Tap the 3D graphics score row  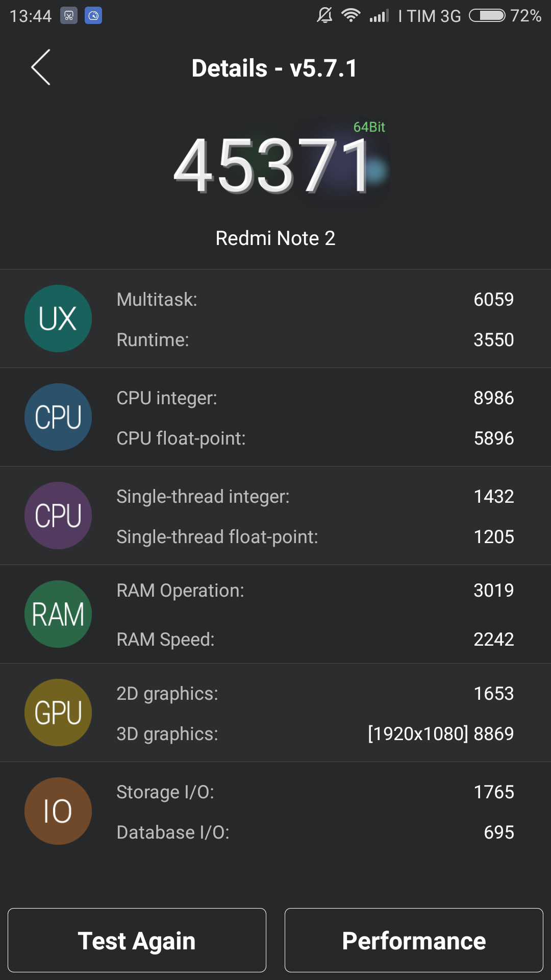pyautogui.click(x=315, y=734)
